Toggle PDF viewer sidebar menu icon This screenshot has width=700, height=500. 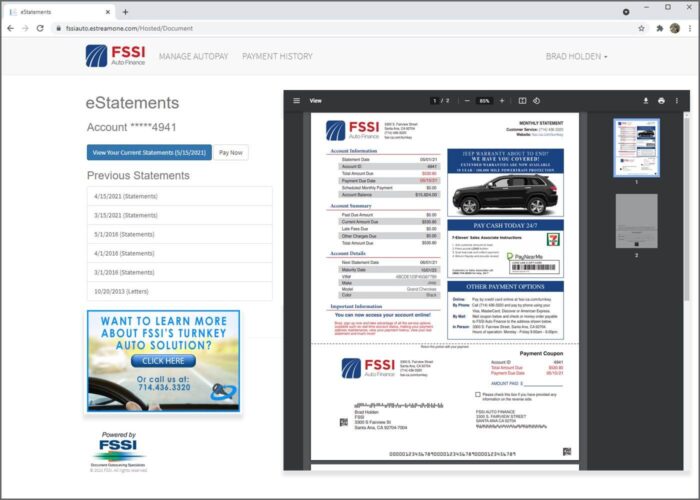[x=296, y=100]
